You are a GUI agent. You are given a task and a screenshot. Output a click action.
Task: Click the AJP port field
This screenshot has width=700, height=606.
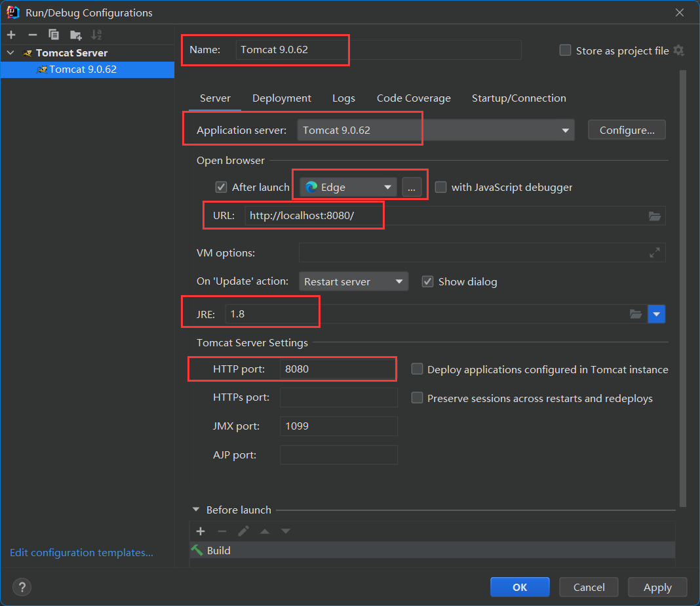pyautogui.click(x=338, y=455)
